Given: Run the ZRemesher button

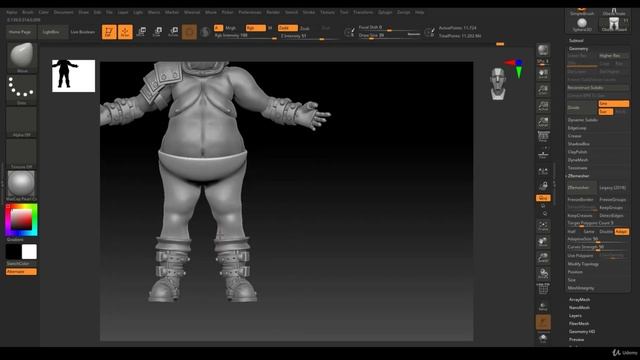Looking at the screenshot, I should (x=582, y=188).
